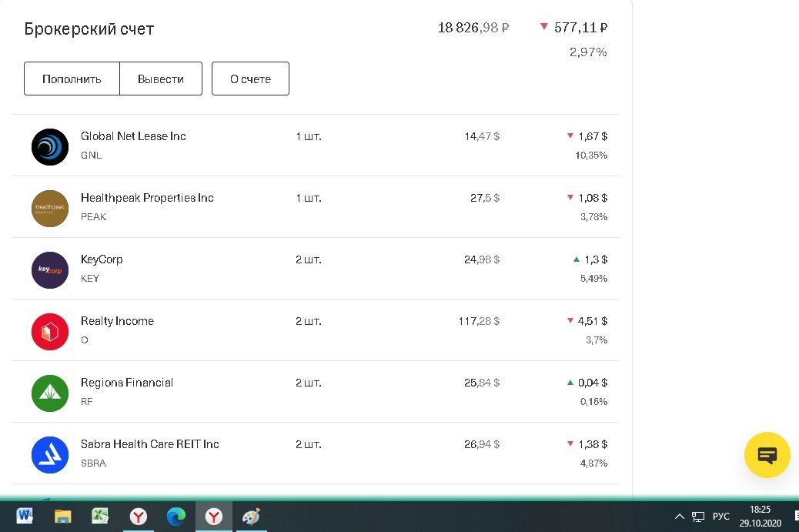The image size is (799, 532).
Task: Click the Вывести button
Action: [161, 79]
